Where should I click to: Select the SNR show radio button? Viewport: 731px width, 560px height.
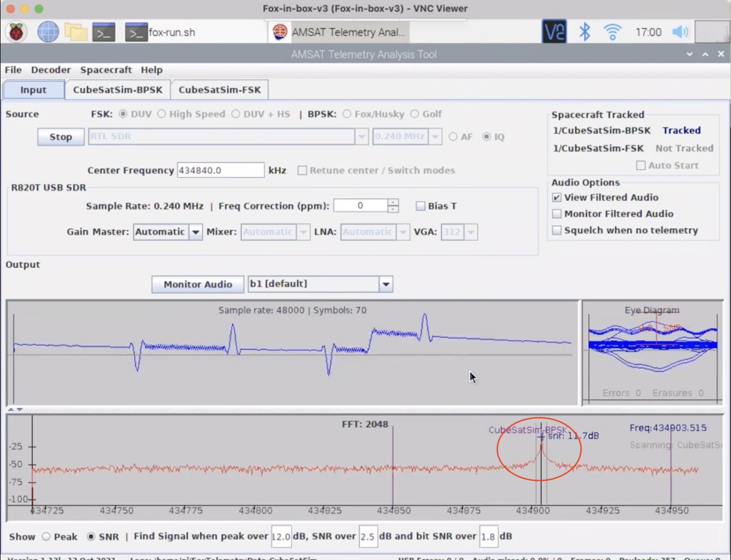pyautogui.click(x=91, y=536)
